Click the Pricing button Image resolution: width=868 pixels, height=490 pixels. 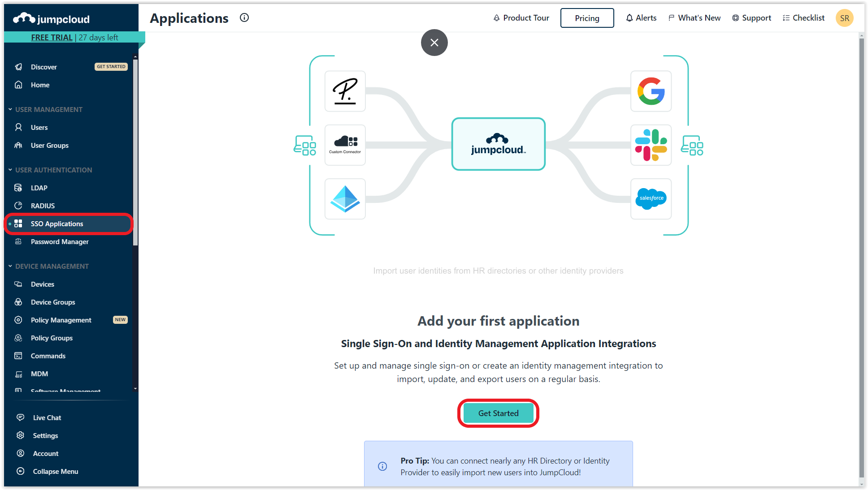587,18
